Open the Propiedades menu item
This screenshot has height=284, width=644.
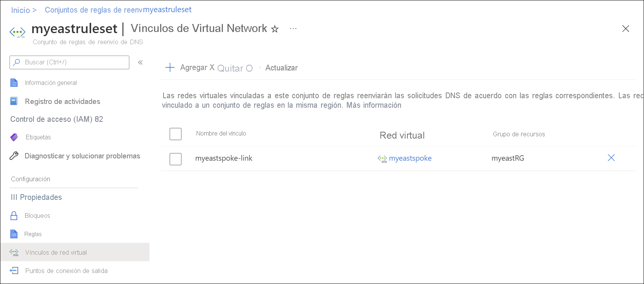pos(41,197)
